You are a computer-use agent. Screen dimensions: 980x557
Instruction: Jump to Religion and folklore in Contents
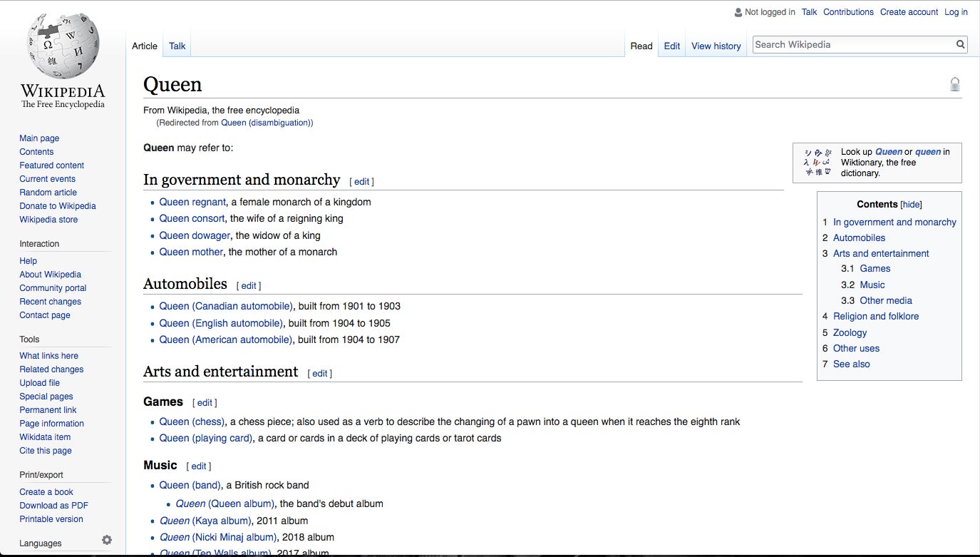coord(876,316)
